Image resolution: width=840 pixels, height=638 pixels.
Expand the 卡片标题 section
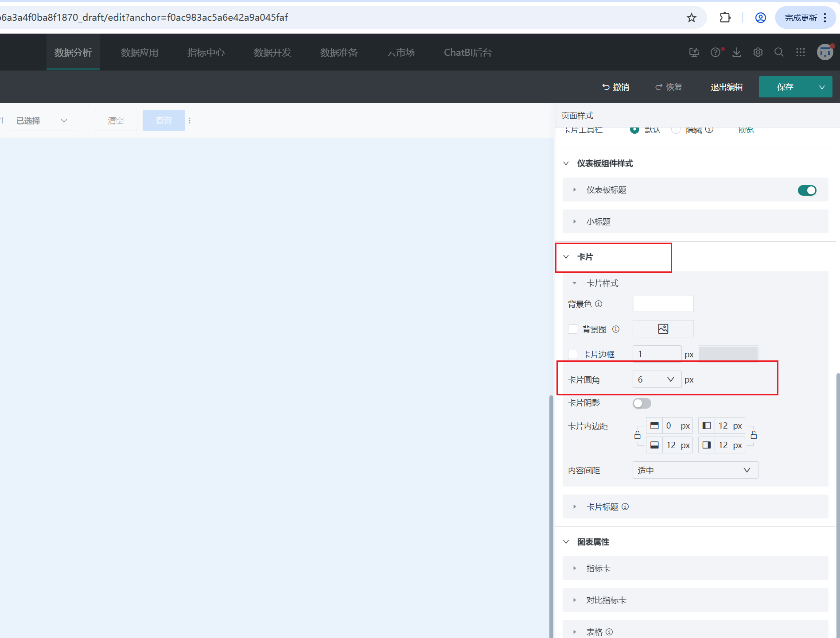point(602,507)
